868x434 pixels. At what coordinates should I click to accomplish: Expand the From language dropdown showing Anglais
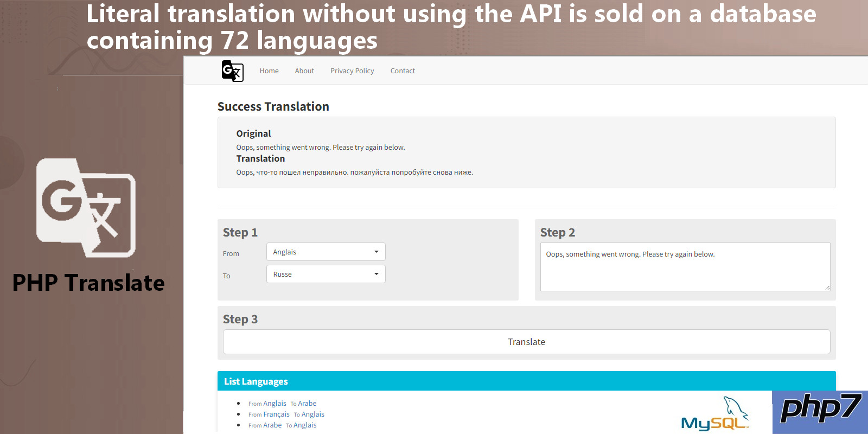(x=325, y=252)
